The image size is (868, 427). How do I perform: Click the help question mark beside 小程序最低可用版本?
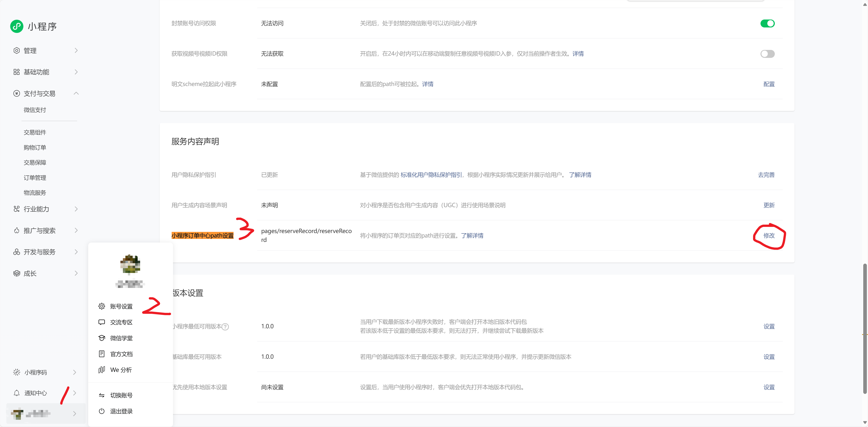pos(225,326)
